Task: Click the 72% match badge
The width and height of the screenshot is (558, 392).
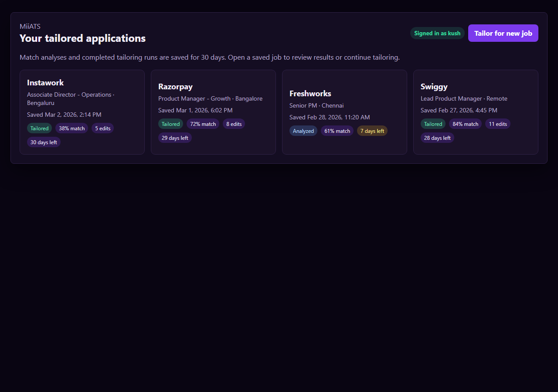Action: pos(203,124)
